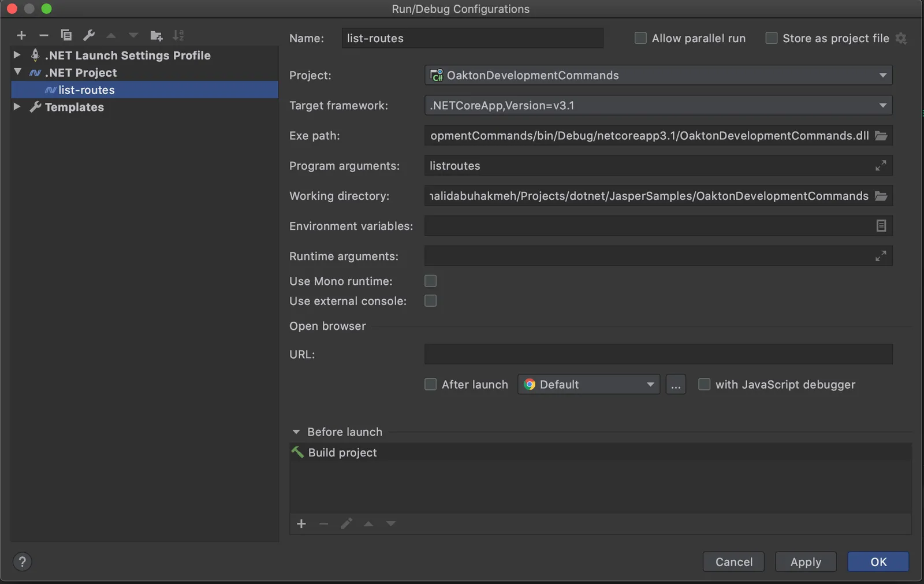The image size is (924, 584).
Task: Collapse Before launch section
Action: pos(296,432)
